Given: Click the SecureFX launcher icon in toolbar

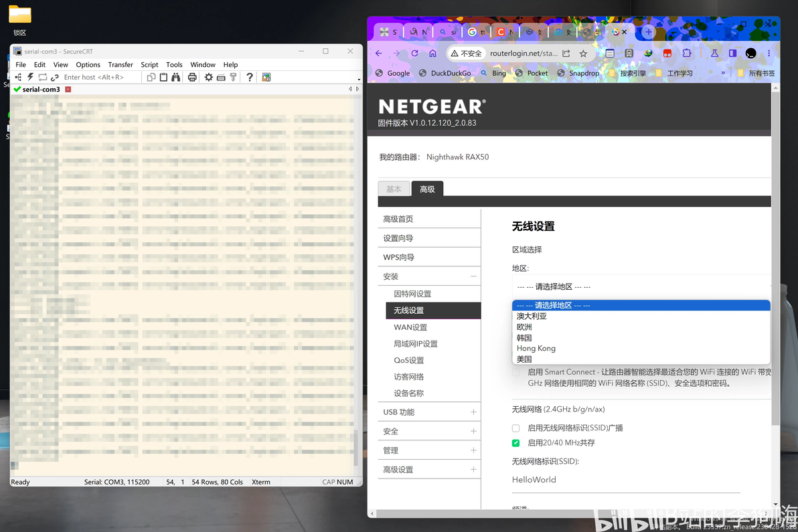Looking at the screenshot, I should click(266, 78).
